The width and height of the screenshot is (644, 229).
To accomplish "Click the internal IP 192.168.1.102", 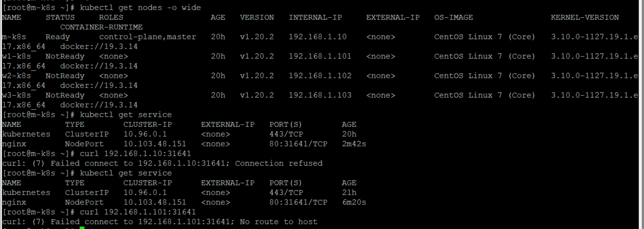I will point(320,76).
